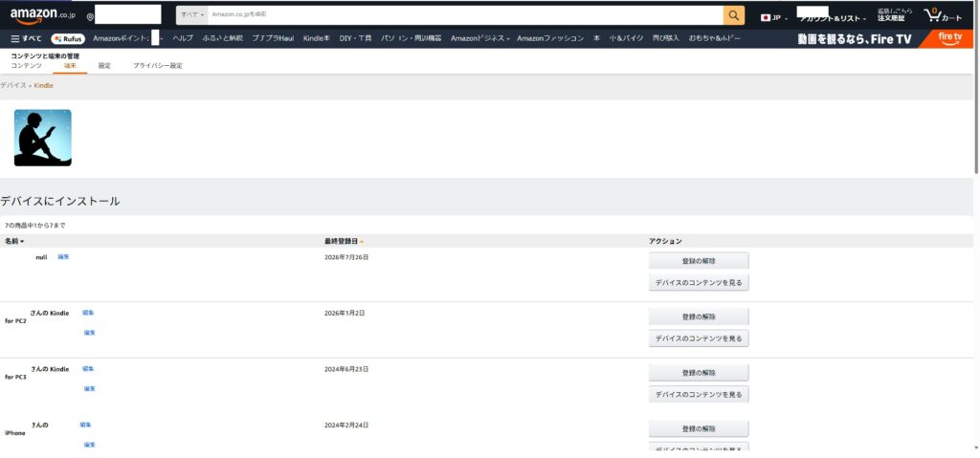Open the Amazon.co.jp home logo

click(x=42, y=15)
